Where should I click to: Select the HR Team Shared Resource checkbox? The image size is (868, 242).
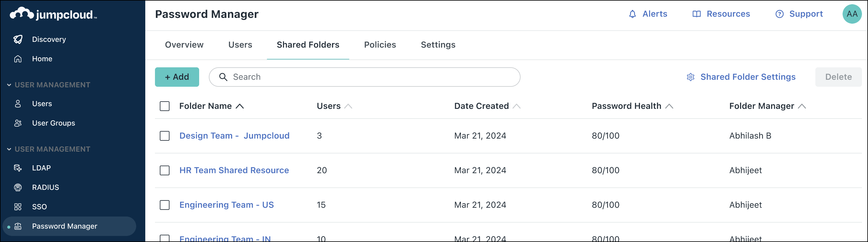pos(164,170)
